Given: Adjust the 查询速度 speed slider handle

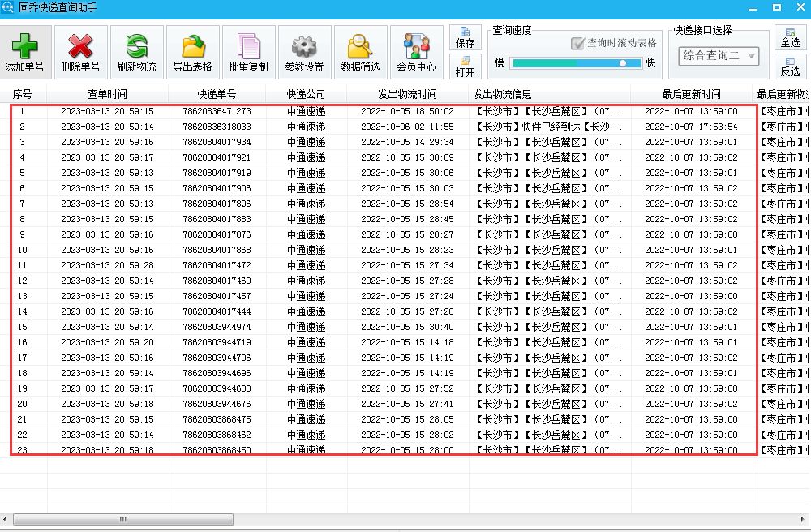Looking at the screenshot, I should click(623, 63).
